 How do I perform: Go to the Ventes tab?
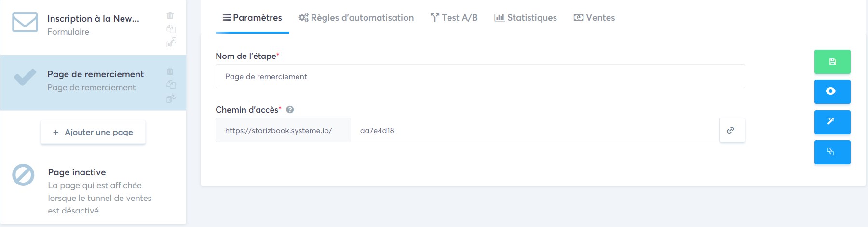tap(594, 18)
